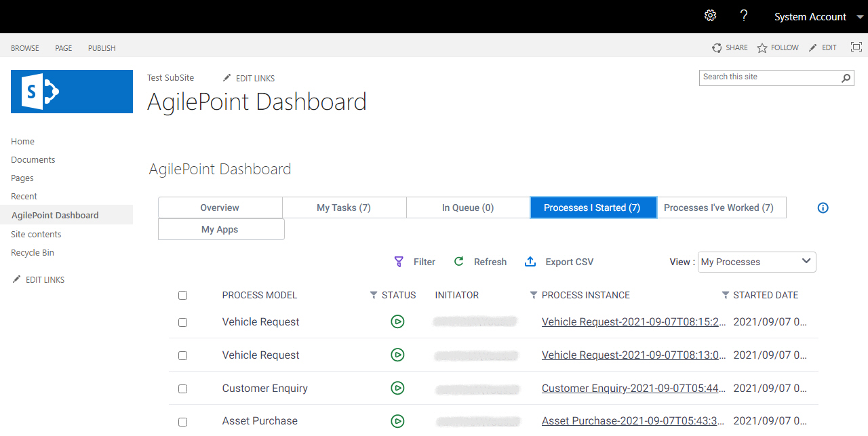Switch to My Tasks (7) tab

[x=344, y=207]
